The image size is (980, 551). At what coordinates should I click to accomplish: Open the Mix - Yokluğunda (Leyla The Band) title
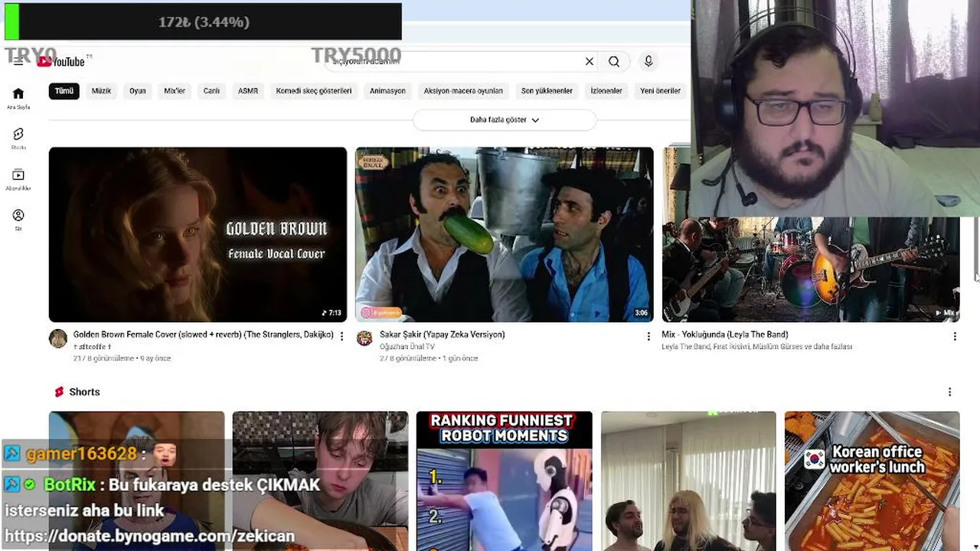(x=725, y=334)
